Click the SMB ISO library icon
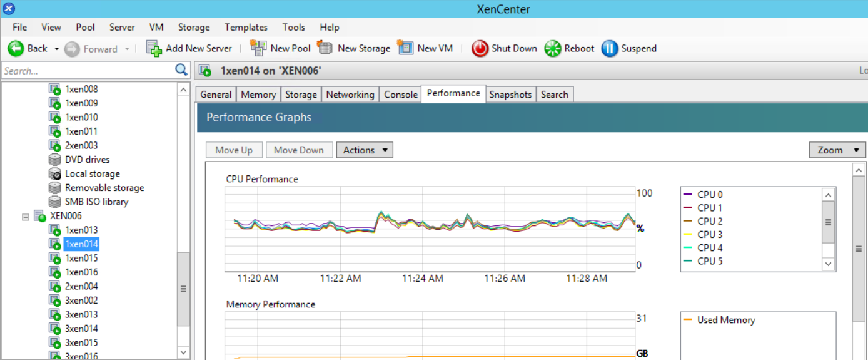This screenshot has height=360, width=868. pos(55,202)
